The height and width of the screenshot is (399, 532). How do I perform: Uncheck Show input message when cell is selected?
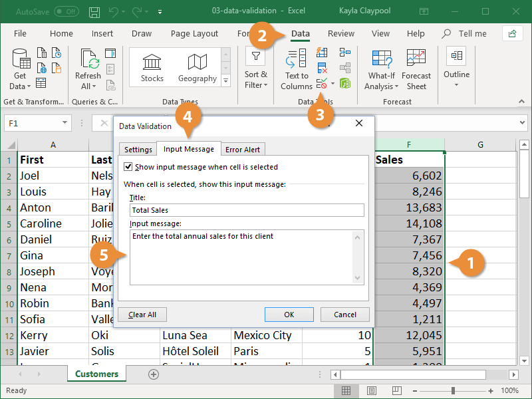coord(129,167)
